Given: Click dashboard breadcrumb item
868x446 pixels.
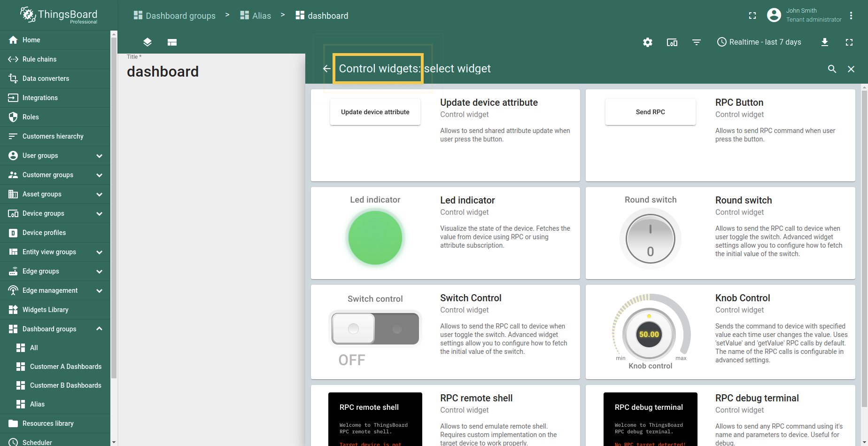Looking at the screenshot, I should (x=322, y=16).
